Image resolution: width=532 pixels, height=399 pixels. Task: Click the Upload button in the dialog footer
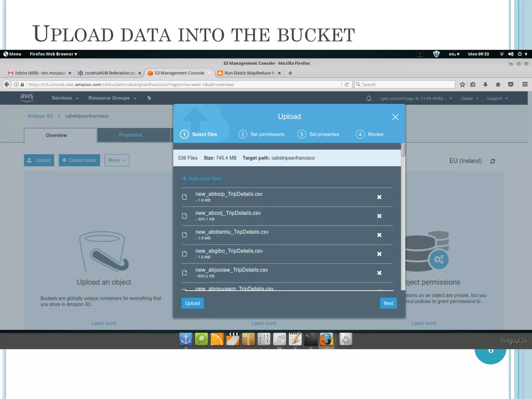[192, 303]
